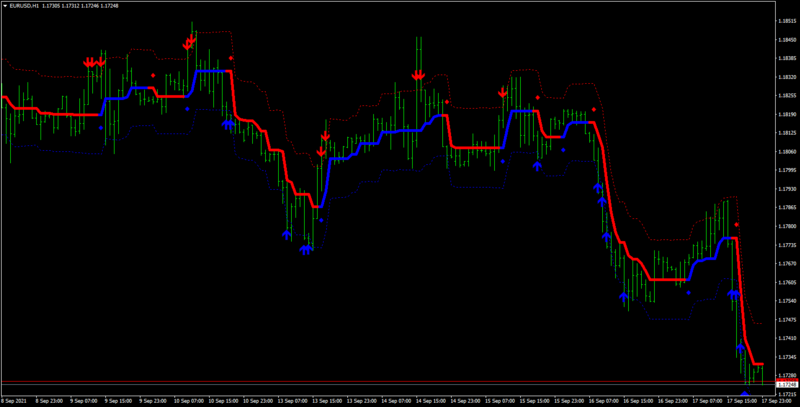Select the 1.17345 price scale label
This screenshot has height=407, width=800.
click(788, 357)
